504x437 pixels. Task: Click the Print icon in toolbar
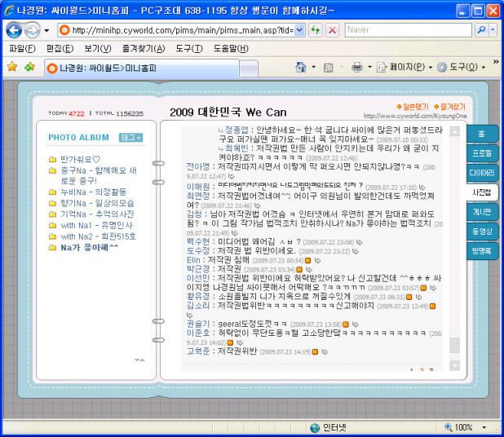click(x=356, y=67)
